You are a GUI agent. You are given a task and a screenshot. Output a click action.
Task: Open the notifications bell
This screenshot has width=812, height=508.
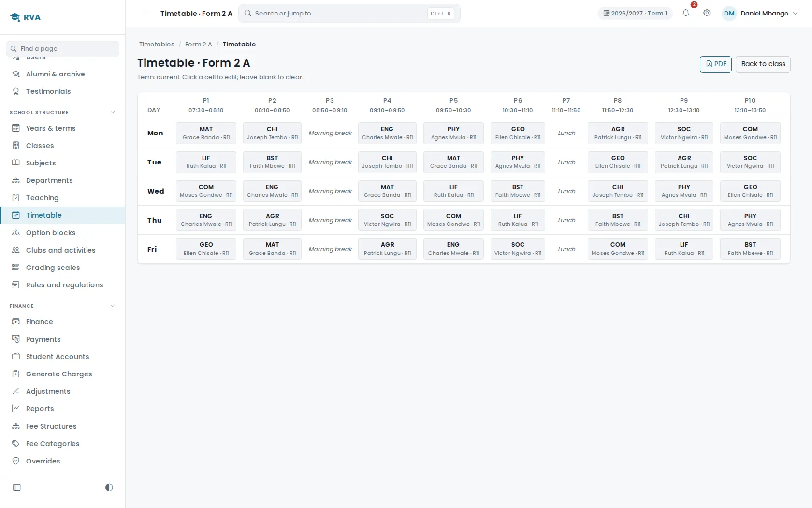pyautogui.click(x=685, y=13)
